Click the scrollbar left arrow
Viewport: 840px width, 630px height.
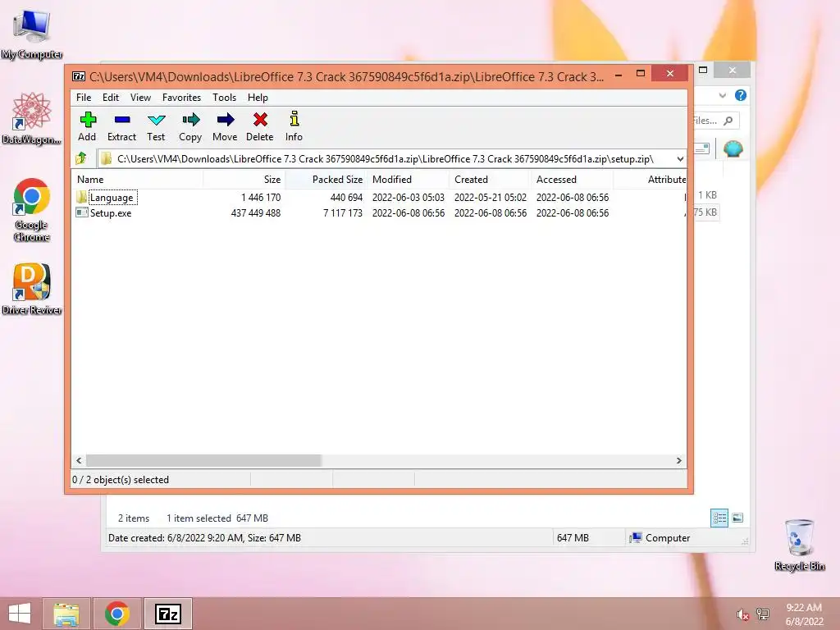click(x=80, y=461)
